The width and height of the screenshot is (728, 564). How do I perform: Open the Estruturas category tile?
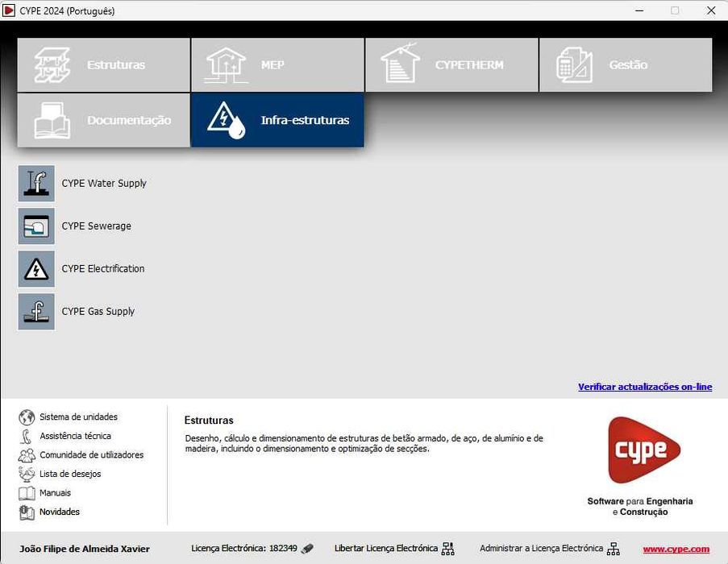[x=103, y=65]
